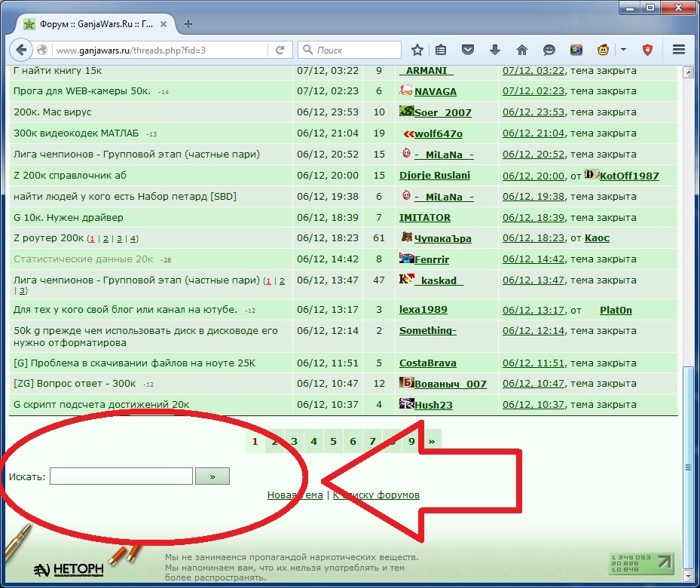The width and height of the screenshot is (700, 588).
Task: Select the Форум GanjaWars.Ru tab
Action: (96, 24)
